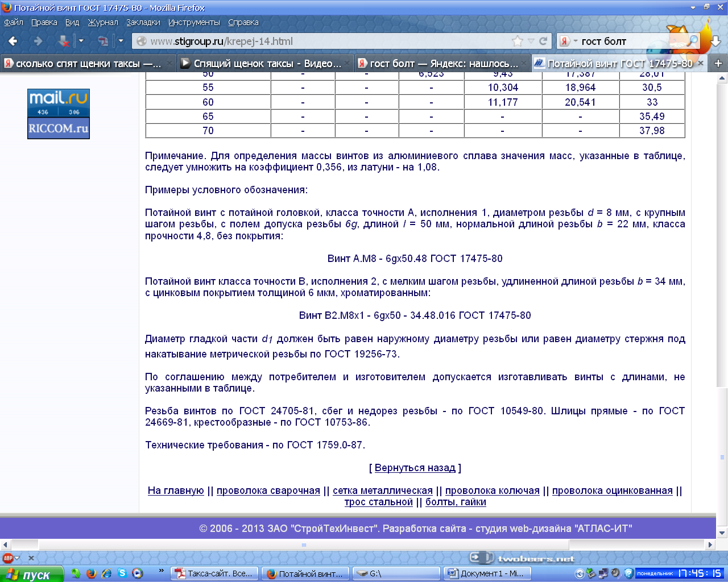Viewport: 728px width, 582px height.
Task: Click the network connection tray icon
Action: [x=603, y=573]
